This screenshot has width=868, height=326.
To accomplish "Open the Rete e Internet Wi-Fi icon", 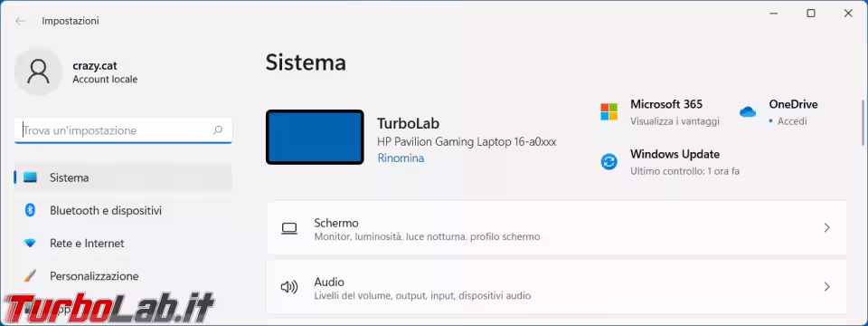I will [30, 244].
